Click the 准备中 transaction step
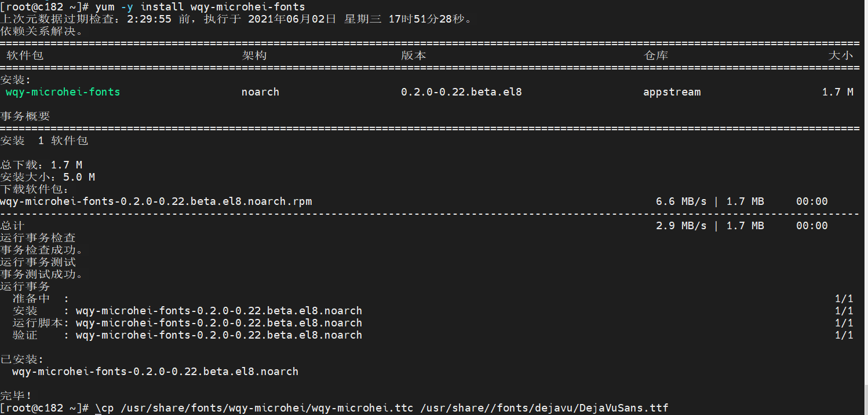 pyautogui.click(x=31, y=299)
